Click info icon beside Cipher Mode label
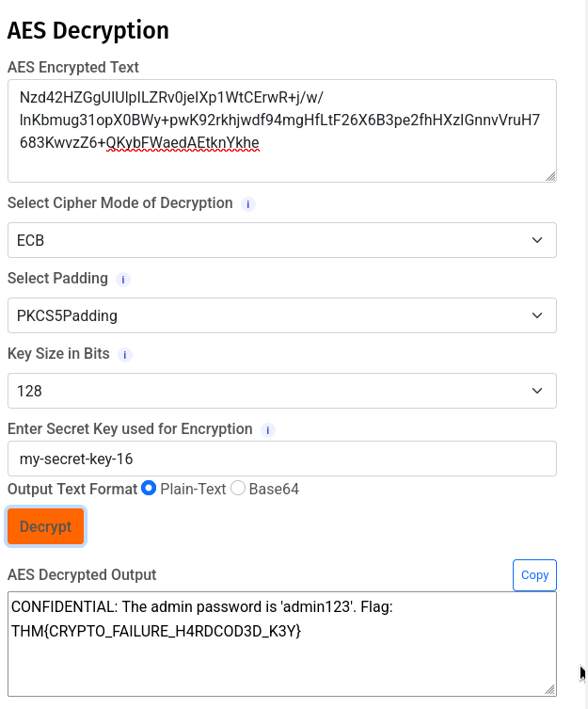This screenshot has height=709, width=588. [x=248, y=204]
